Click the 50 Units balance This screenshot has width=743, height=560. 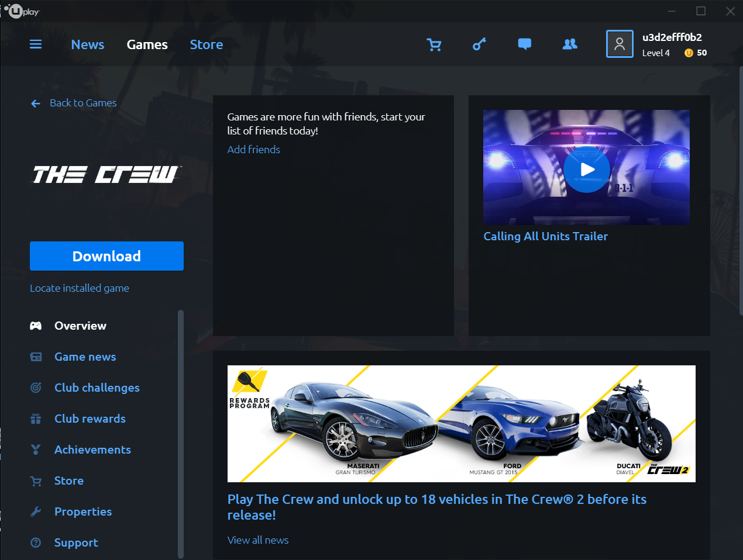(702, 53)
